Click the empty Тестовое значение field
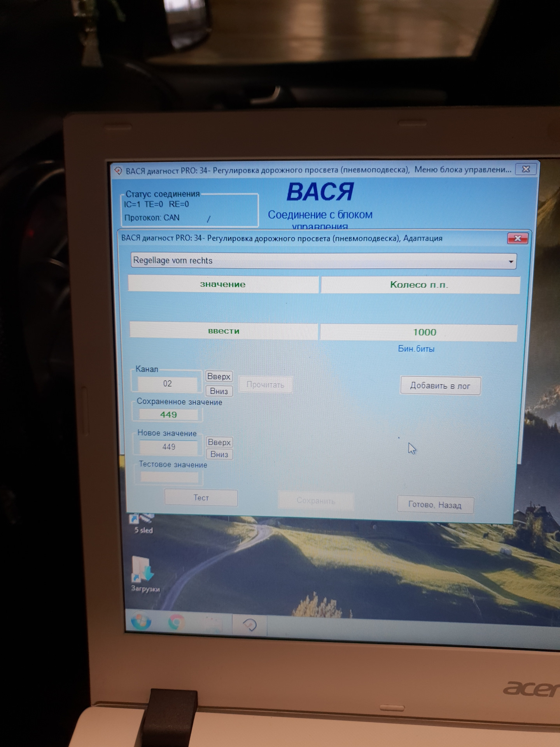This screenshot has width=560, height=747. click(x=170, y=477)
